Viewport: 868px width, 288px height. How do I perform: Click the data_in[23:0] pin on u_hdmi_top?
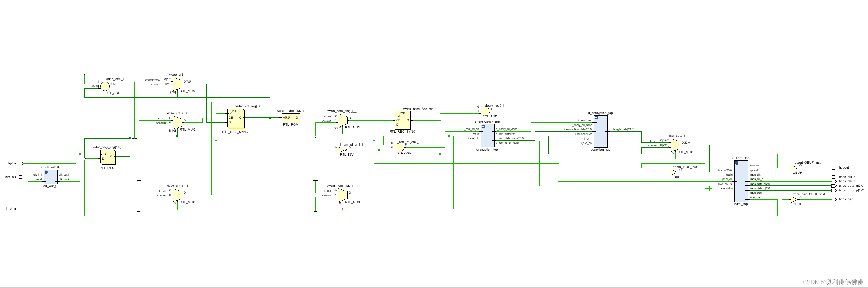tap(725, 171)
